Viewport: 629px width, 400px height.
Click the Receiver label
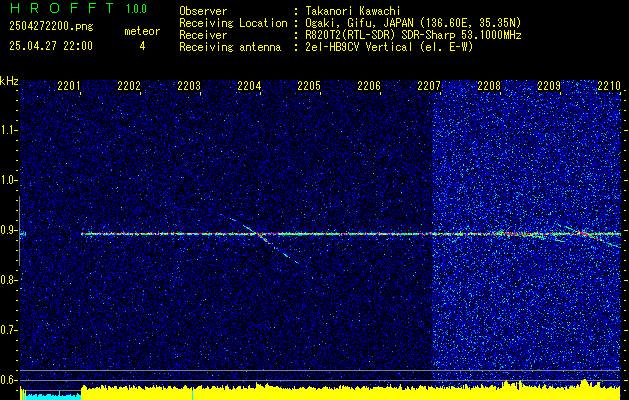point(203,35)
